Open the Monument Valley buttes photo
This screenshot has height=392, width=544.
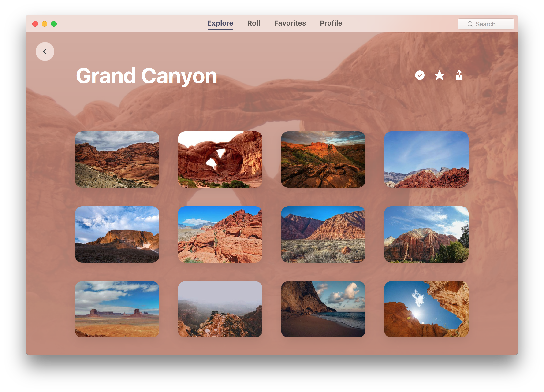pos(117,309)
